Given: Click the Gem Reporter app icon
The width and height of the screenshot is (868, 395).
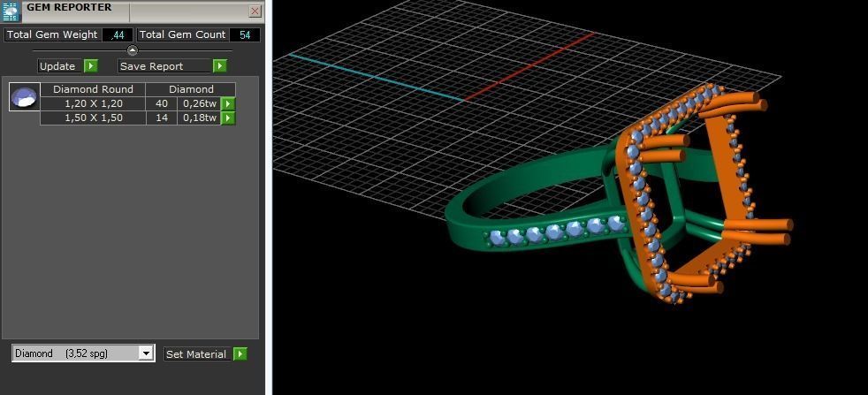Looking at the screenshot, I should (11, 11).
